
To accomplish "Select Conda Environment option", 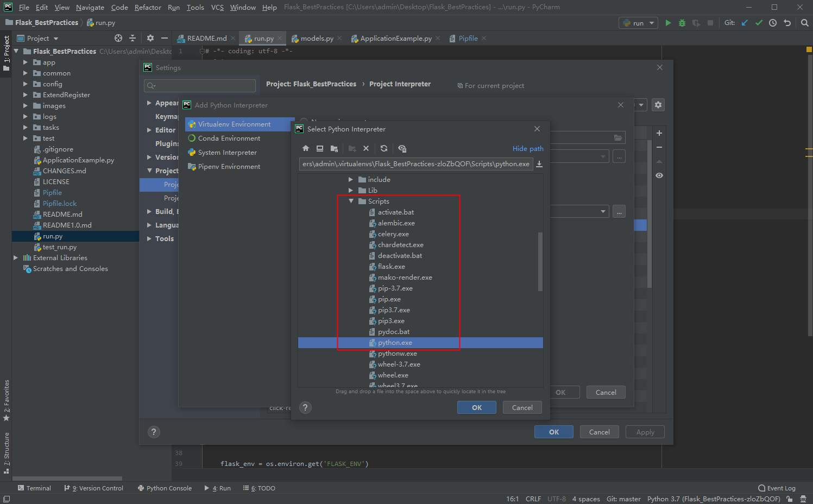I will (x=229, y=138).
